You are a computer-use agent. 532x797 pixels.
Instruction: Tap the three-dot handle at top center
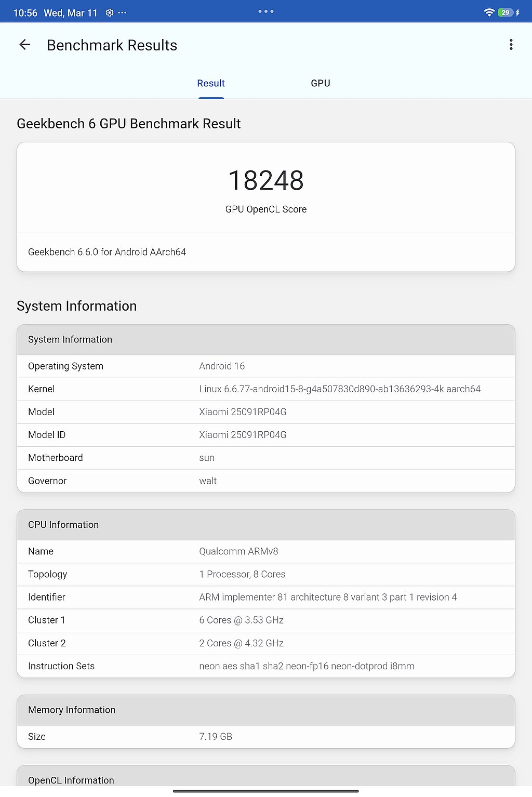[x=266, y=11]
